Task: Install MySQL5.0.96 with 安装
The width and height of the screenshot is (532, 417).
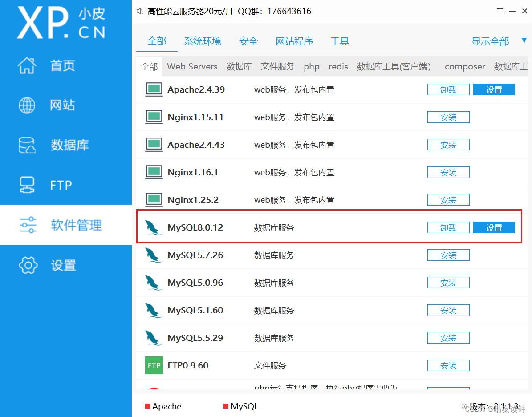Action: point(448,283)
